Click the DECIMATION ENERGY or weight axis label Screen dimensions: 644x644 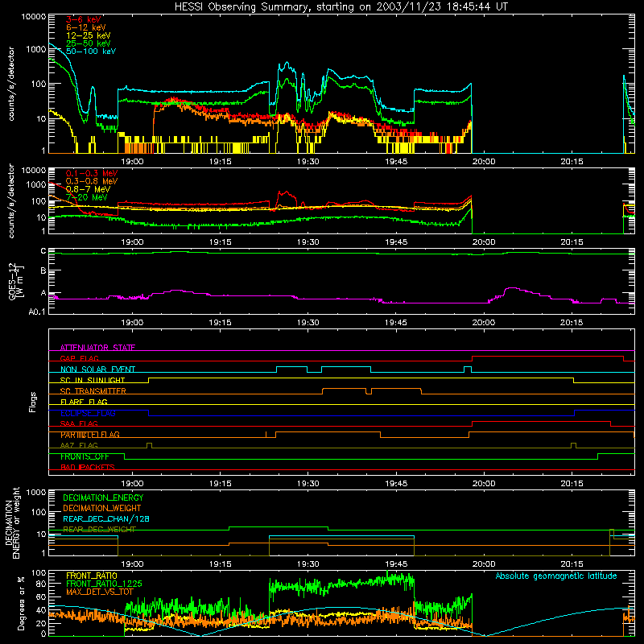point(12,522)
